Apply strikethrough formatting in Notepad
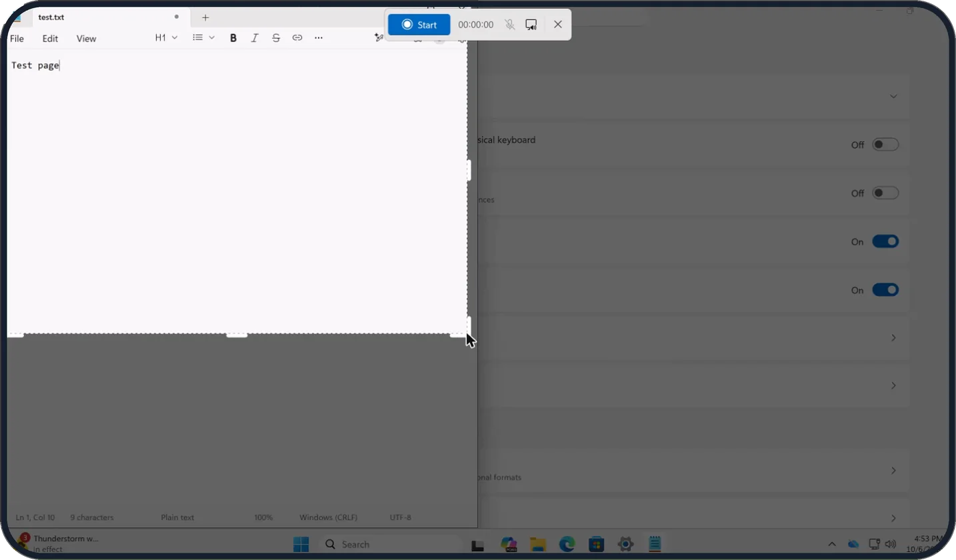The height and width of the screenshot is (560, 956). (x=276, y=38)
